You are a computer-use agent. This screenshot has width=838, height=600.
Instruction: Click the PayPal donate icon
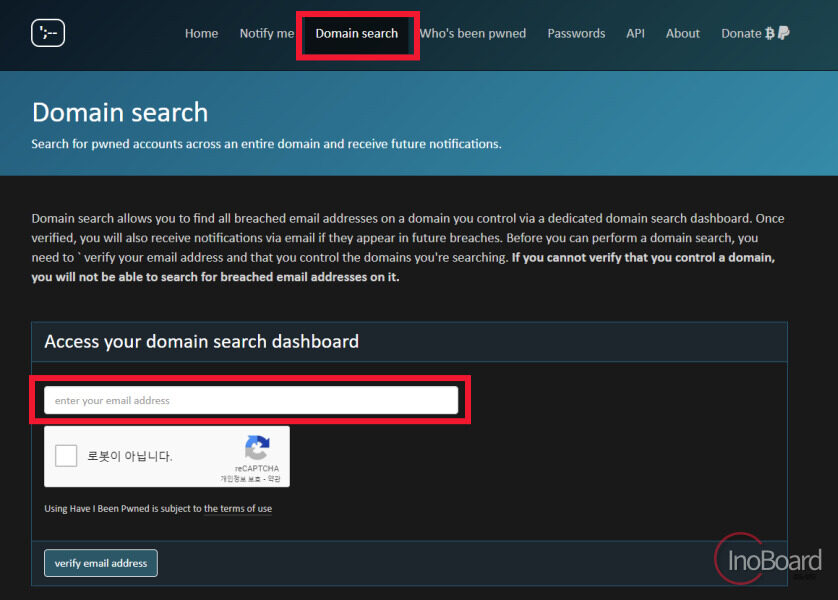click(783, 33)
